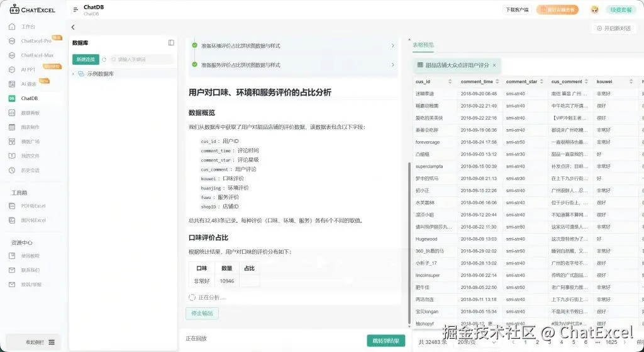This screenshot has height=352, width=644.
Task: Sort by comment_time column arrows
Action: (497, 81)
